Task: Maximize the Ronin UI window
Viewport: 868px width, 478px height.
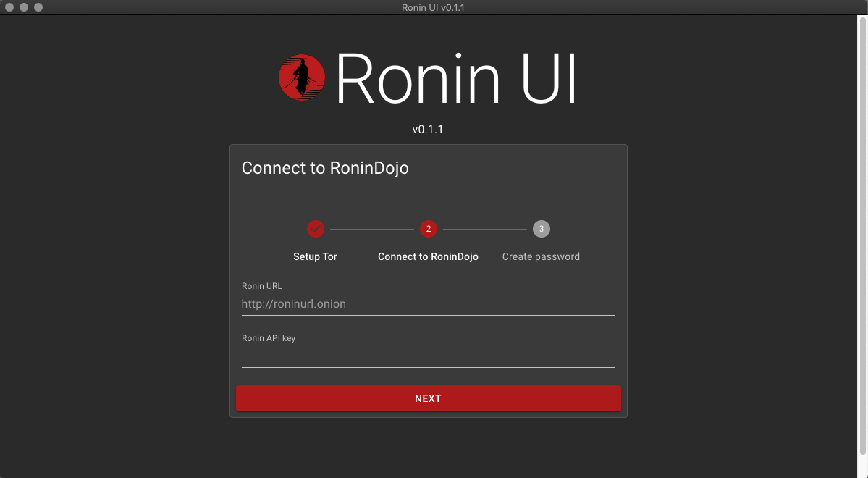Action: click(38, 7)
